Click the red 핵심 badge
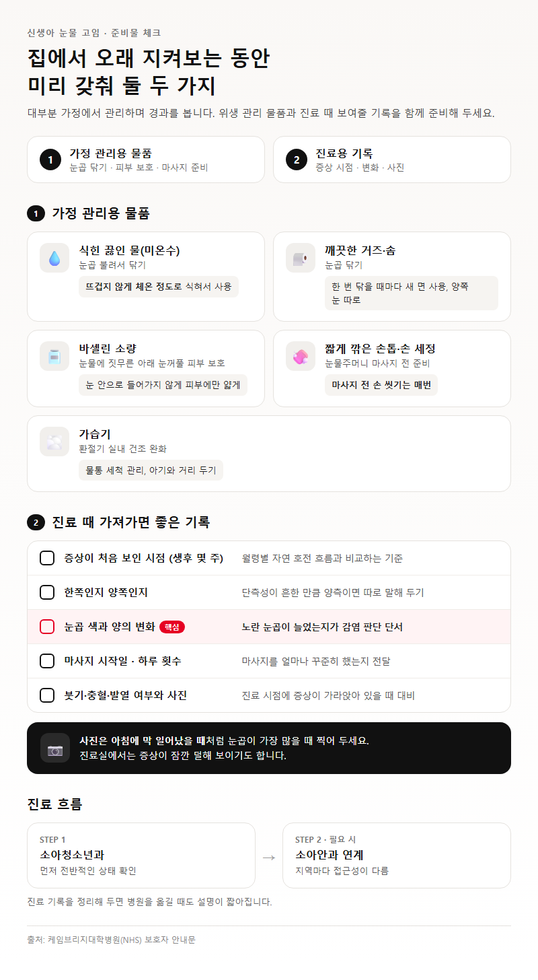The width and height of the screenshot is (538, 980). point(172,627)
